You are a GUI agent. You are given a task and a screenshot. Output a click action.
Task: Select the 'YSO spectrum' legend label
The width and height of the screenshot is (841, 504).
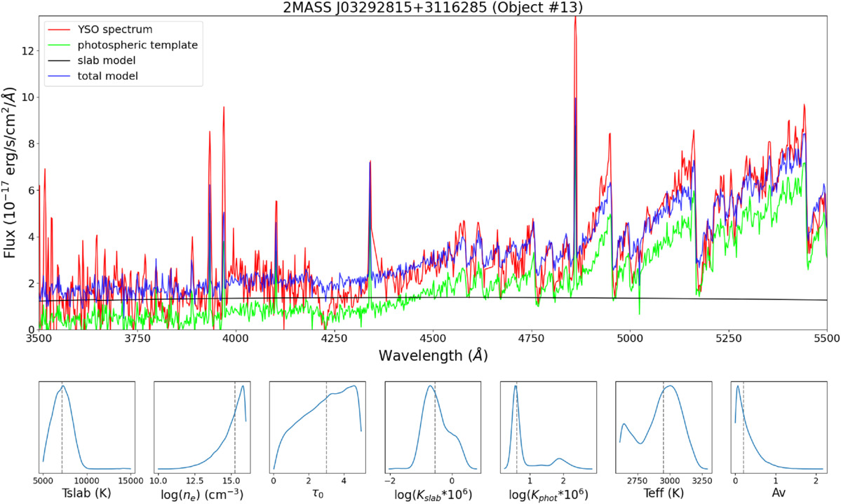(x=115, y=29)
